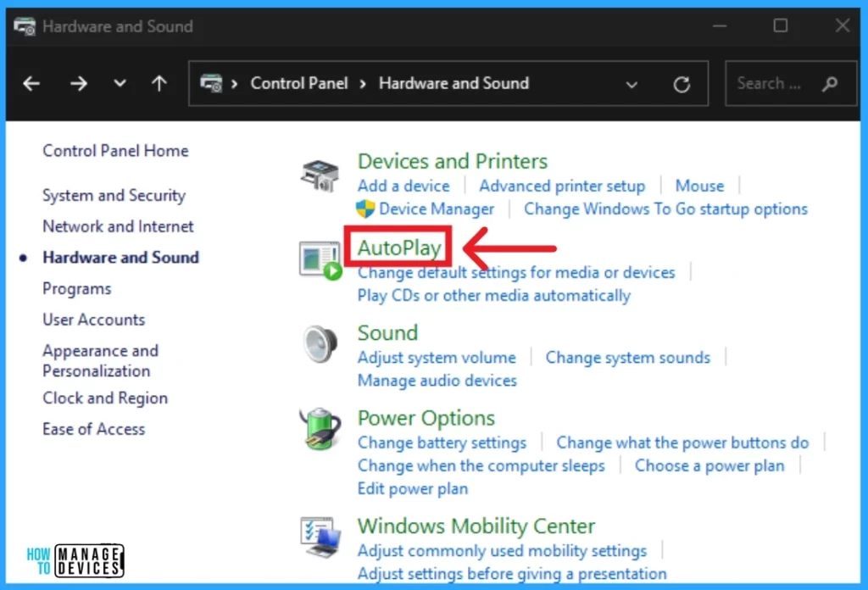Click Change battery settings
The width and height of the screenshot is (868, 590).
(442, 442)
